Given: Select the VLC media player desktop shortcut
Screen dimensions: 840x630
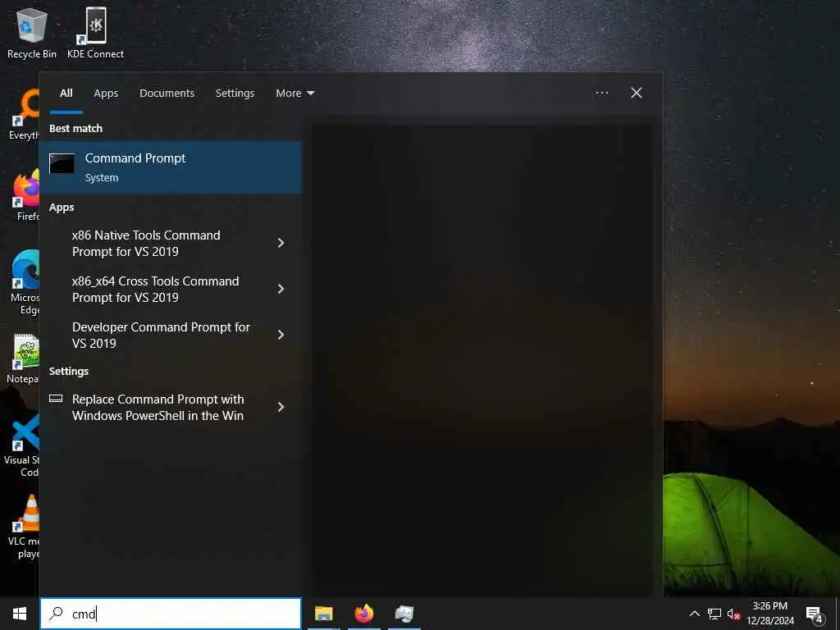Looking at the screenshot, I should (x=24, y=527).
